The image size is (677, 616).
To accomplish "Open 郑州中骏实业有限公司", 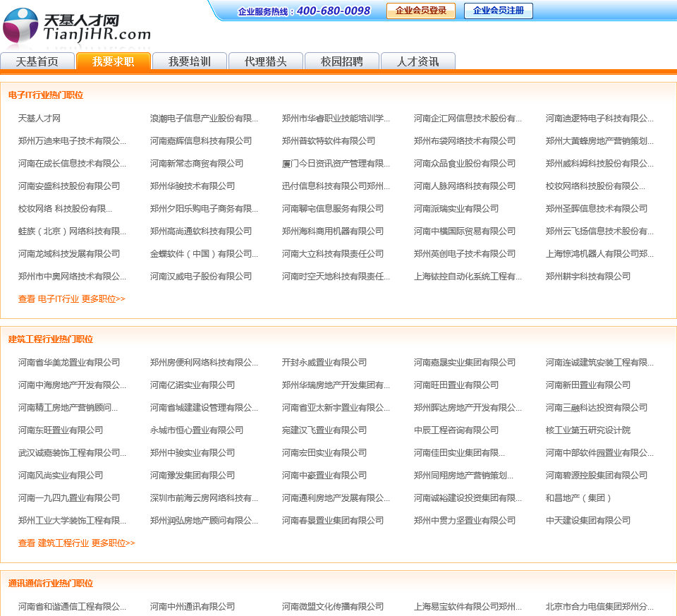I will point(192,453).
